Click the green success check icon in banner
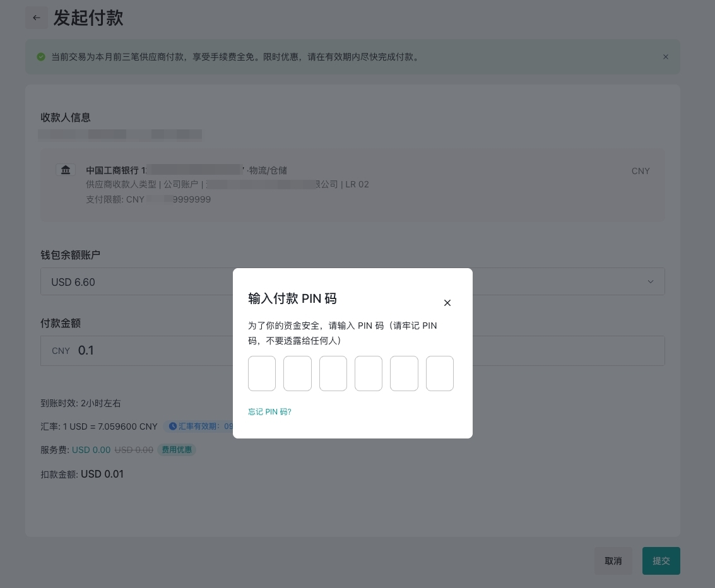This screenshot has width=715, height=588. tap(41, 57)
